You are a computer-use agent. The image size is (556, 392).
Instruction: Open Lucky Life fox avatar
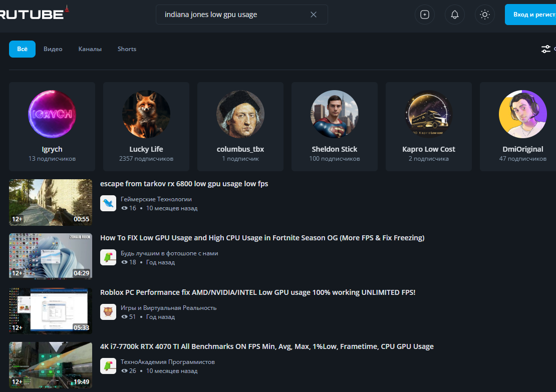[146, 114]
